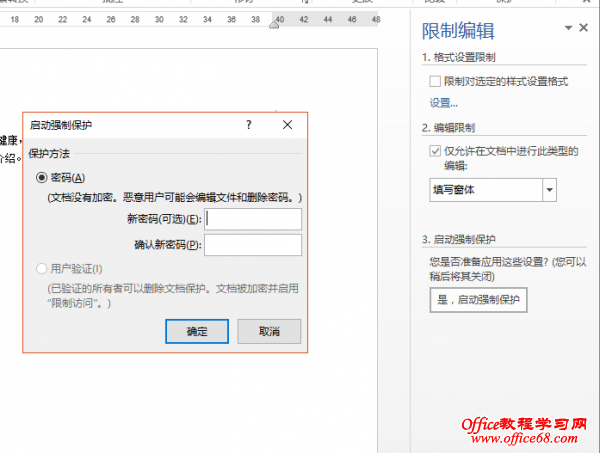
Task: Click the ruler indent marker at 40
Action: (x=274, y=24)
